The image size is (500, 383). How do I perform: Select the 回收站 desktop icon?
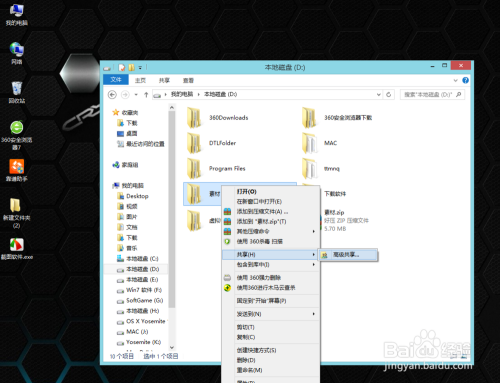point(17,92)
